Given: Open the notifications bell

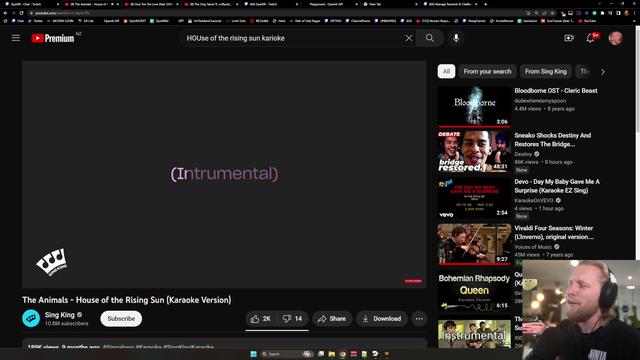Looking at the screenshot, I should [591, 38].
